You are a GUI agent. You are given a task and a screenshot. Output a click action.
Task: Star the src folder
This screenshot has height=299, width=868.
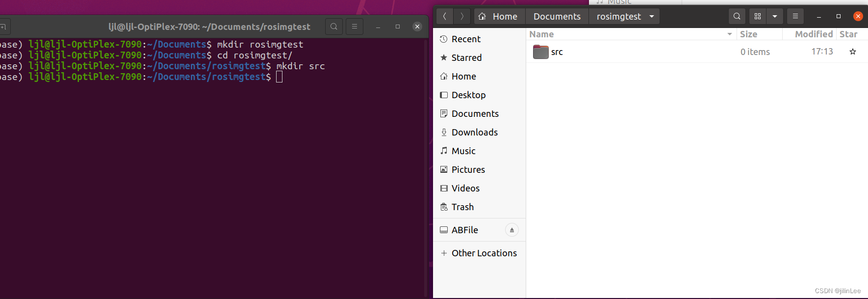click(x=853, y=52)
